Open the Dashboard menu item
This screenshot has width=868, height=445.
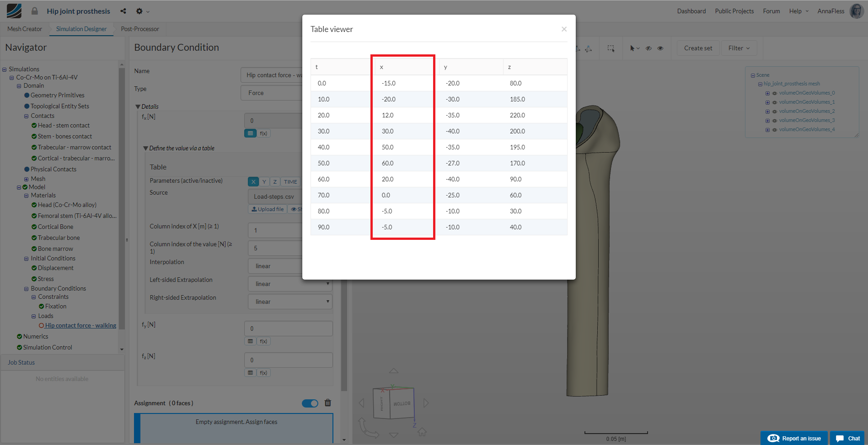click(x=691, y=11)
